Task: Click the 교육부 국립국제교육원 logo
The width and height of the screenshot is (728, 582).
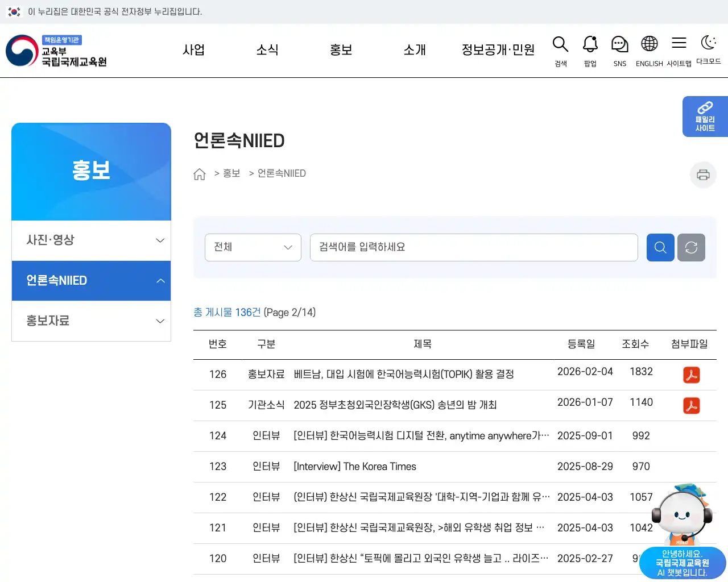Action: coord(57,51)
